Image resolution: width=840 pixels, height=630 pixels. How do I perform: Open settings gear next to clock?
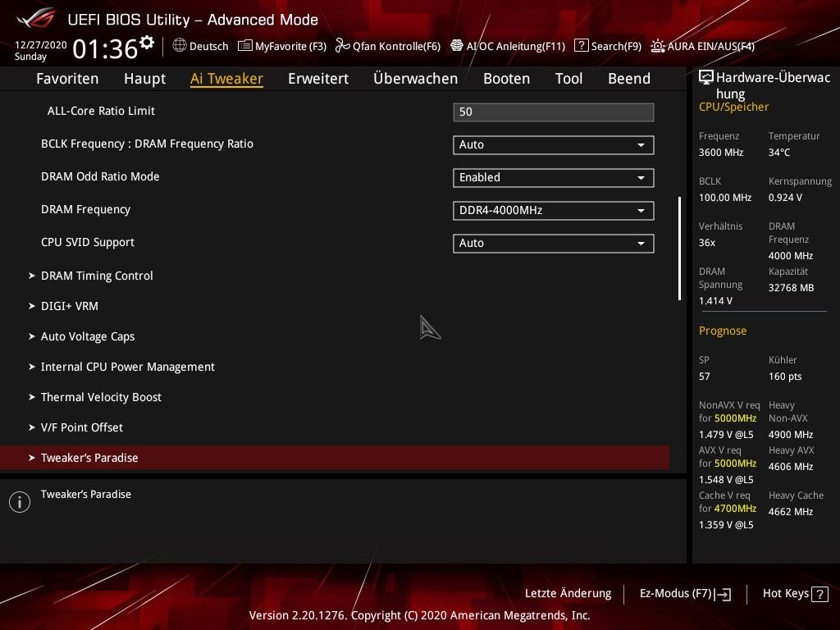tap(147, 42)
